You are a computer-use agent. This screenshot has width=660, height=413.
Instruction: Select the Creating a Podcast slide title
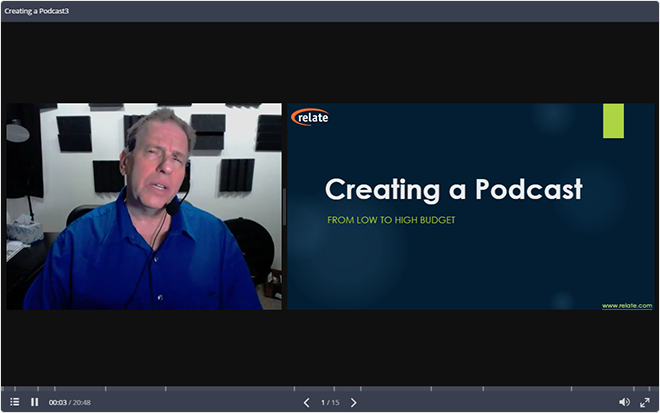[x=454, y=189]
